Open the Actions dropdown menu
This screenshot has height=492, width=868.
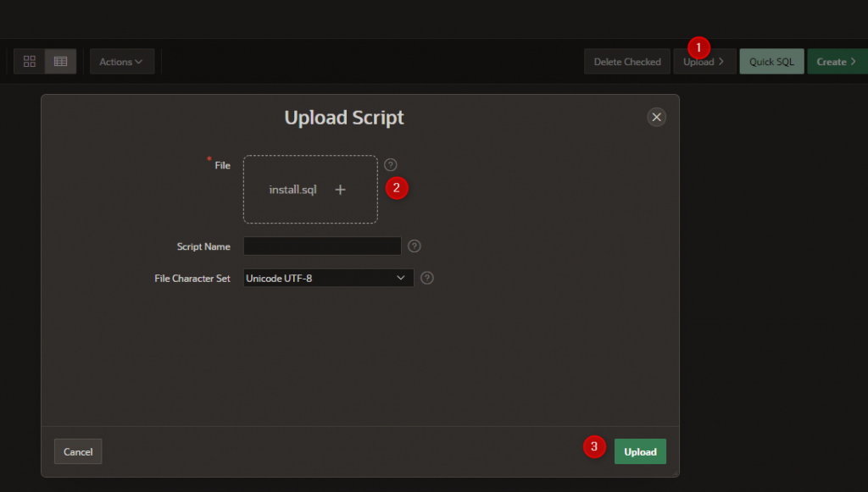coord(122,62)
